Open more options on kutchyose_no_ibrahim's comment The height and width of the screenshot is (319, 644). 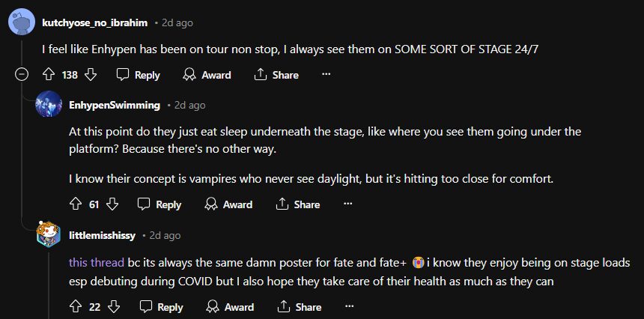[326, 75]
